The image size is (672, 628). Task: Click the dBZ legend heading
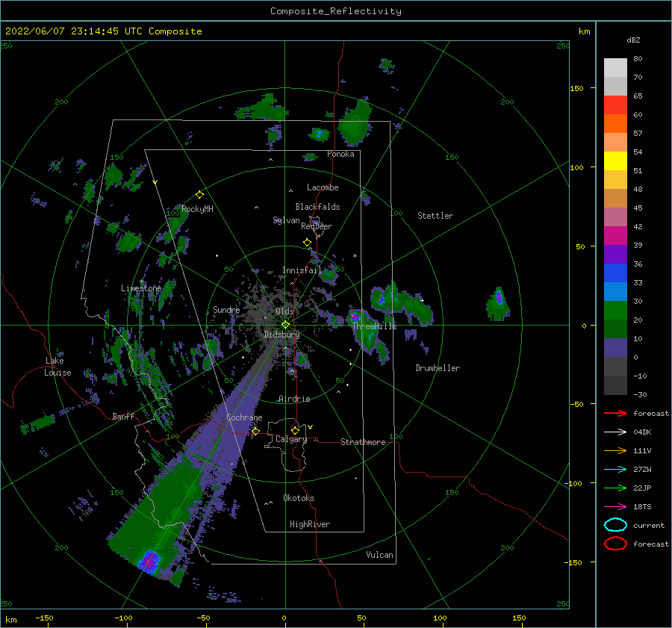pos(633,40)
